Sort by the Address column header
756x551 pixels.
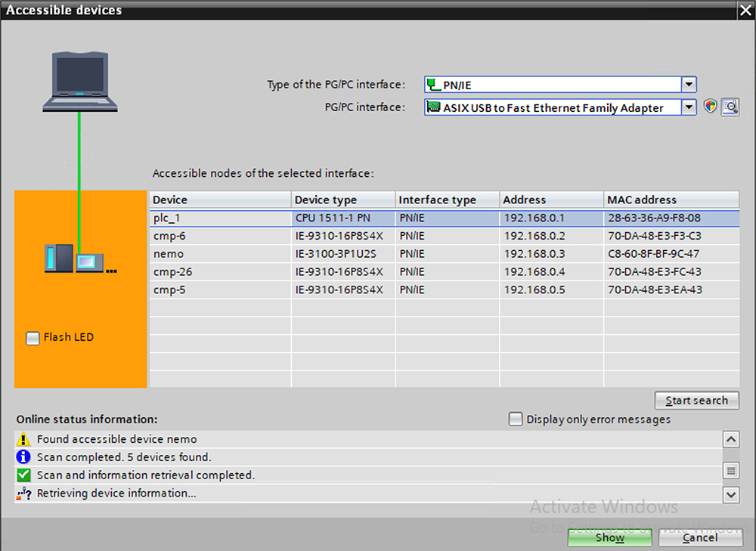pos(552,200)
